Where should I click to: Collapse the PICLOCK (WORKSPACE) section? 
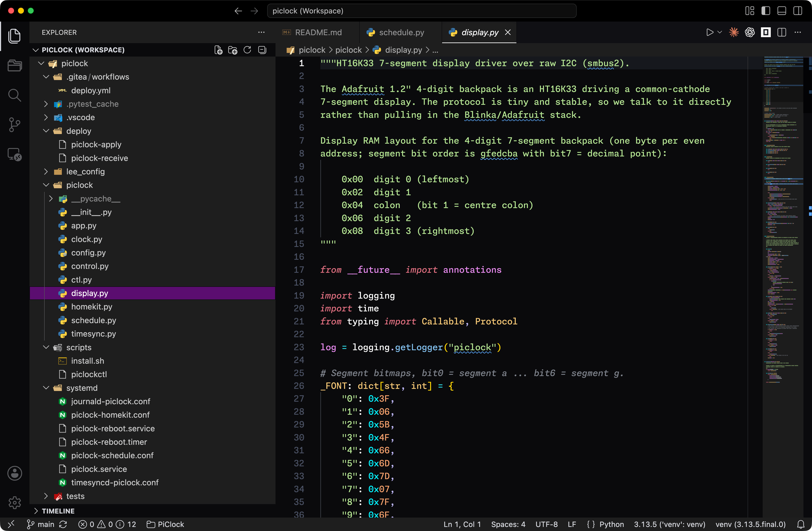click(x=35, y=50)
